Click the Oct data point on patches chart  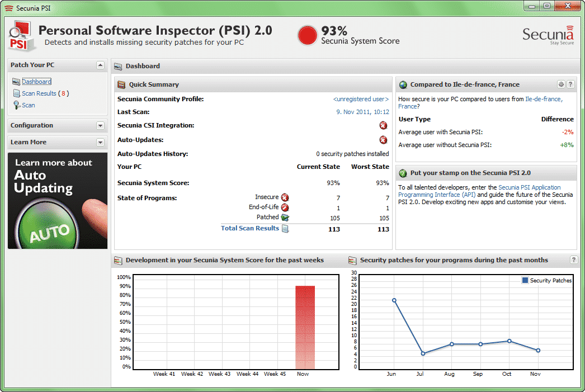(x=509, y=341)
